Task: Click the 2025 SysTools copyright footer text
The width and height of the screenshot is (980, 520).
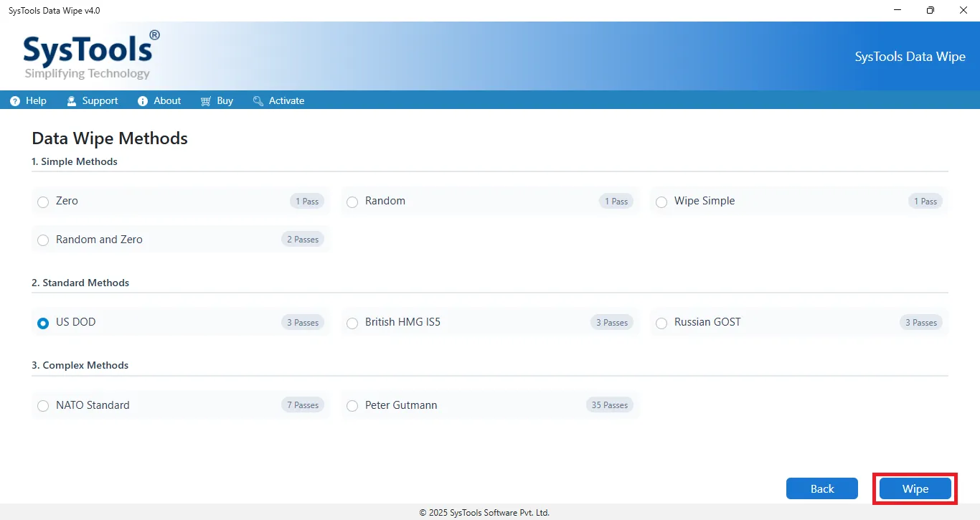Action: (484, 513)
